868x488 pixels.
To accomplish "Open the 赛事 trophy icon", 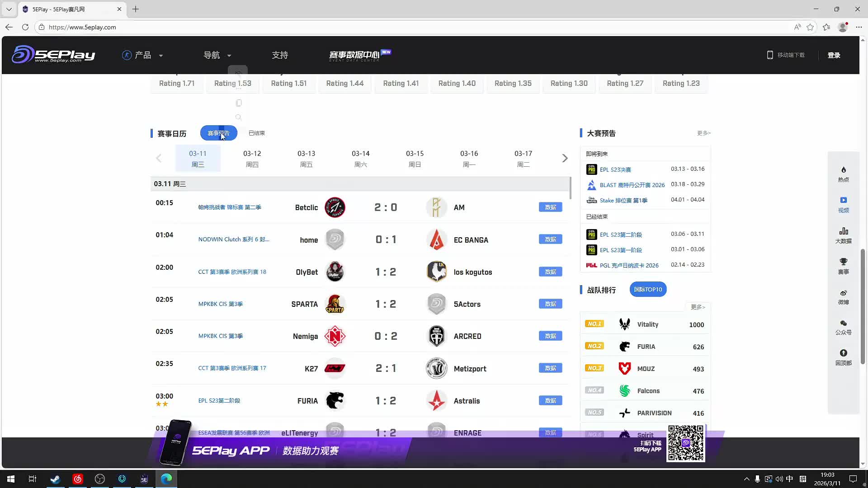I will pyautogui.click(x=843, y=262).
